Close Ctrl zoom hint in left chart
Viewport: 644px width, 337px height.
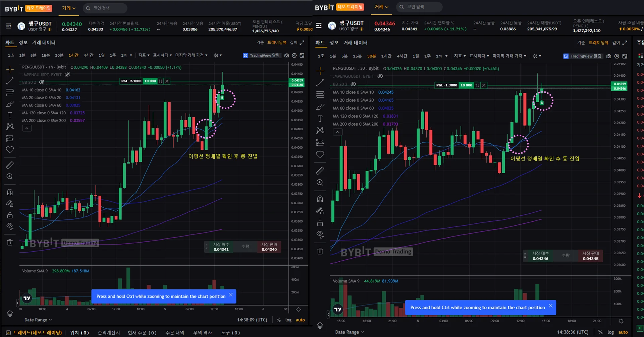[x=231, y=295]
